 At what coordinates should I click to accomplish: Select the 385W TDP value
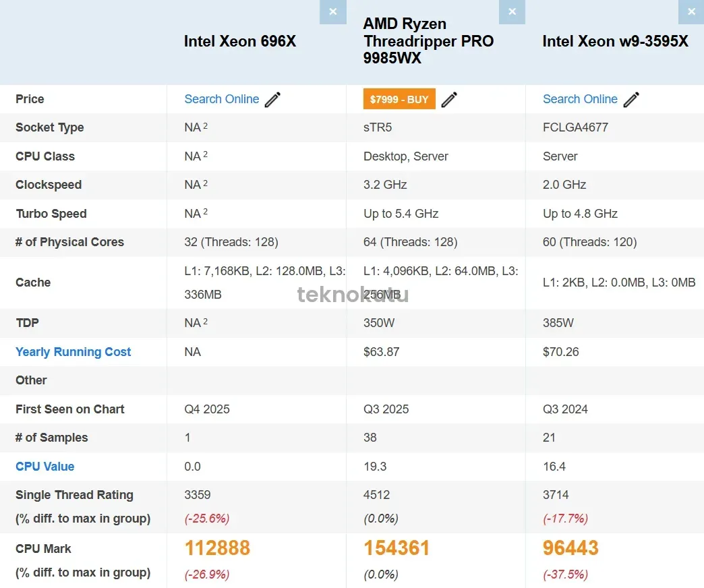point(558,323)
